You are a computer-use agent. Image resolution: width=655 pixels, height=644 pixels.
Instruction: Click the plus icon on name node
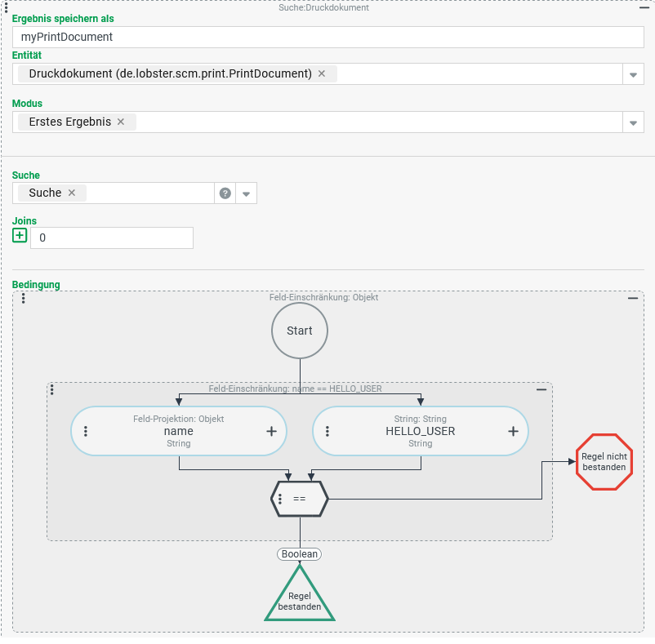point(271,431)
